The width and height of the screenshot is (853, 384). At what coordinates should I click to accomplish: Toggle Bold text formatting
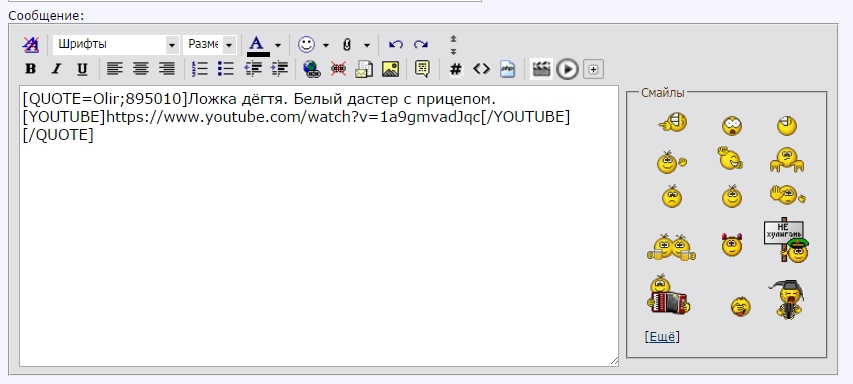coord(30,69)
